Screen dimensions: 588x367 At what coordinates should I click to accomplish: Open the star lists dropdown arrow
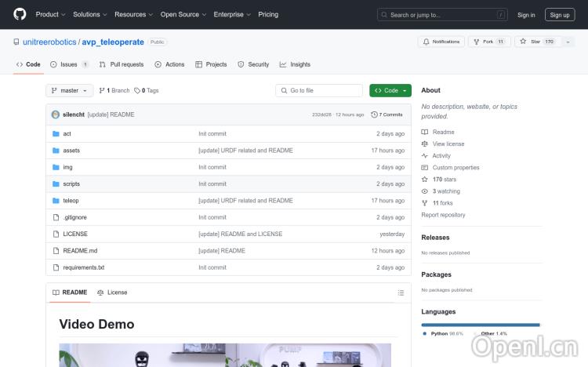click(x=568, y=42)
